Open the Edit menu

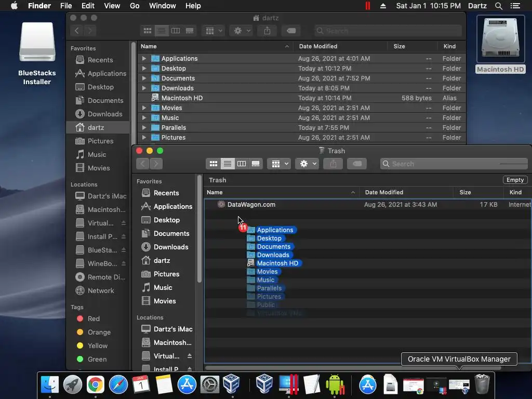[x=88, y=6]
